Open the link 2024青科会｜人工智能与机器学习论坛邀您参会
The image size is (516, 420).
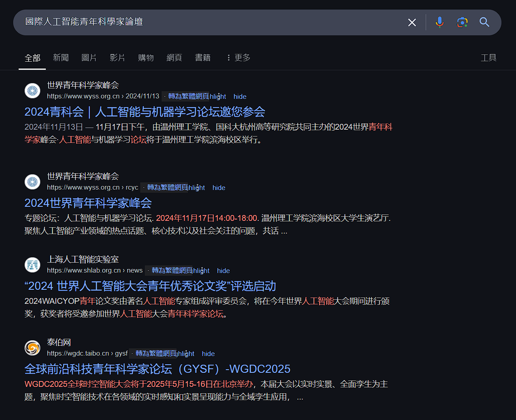[144, 112]
